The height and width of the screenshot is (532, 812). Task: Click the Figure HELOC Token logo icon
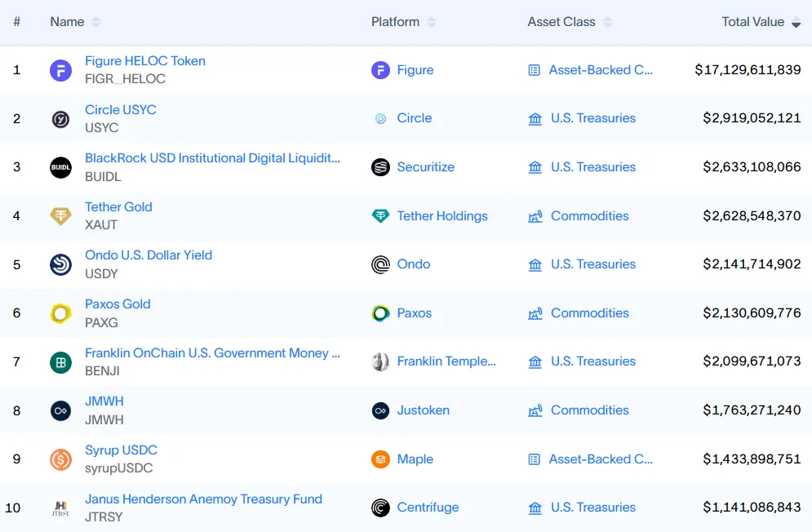60,70
